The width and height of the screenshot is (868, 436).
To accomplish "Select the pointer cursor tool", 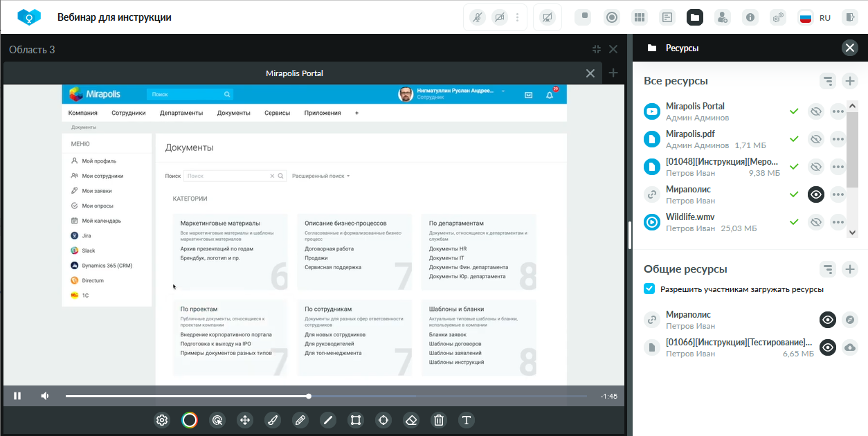I will point(217,420).
